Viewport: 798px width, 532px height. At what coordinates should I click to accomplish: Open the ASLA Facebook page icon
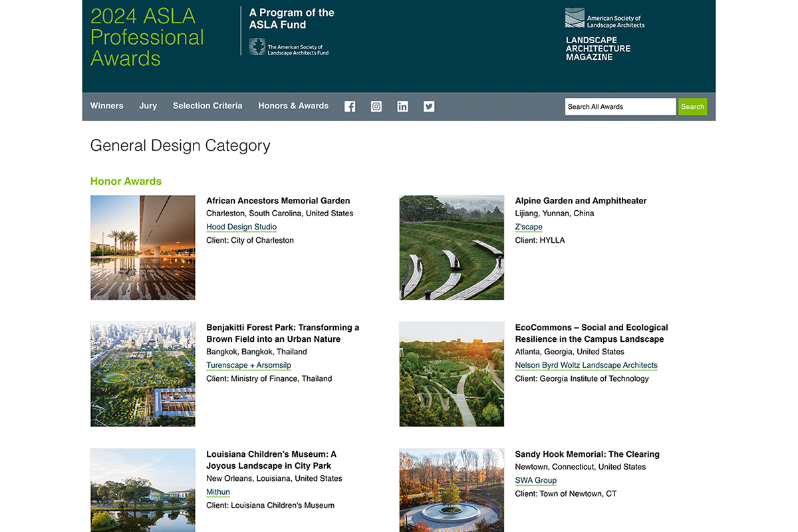(x=350, y=106)
